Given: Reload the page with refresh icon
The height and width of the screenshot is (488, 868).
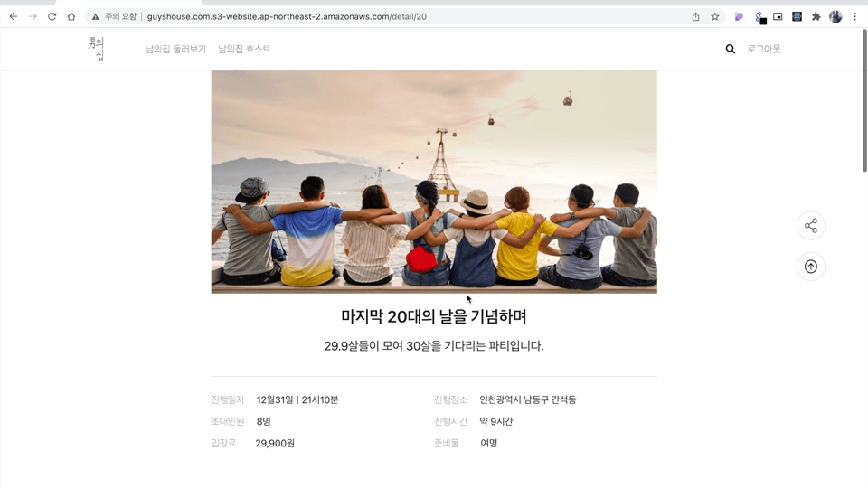Looking at the screenshot, I should click(52, 16).
